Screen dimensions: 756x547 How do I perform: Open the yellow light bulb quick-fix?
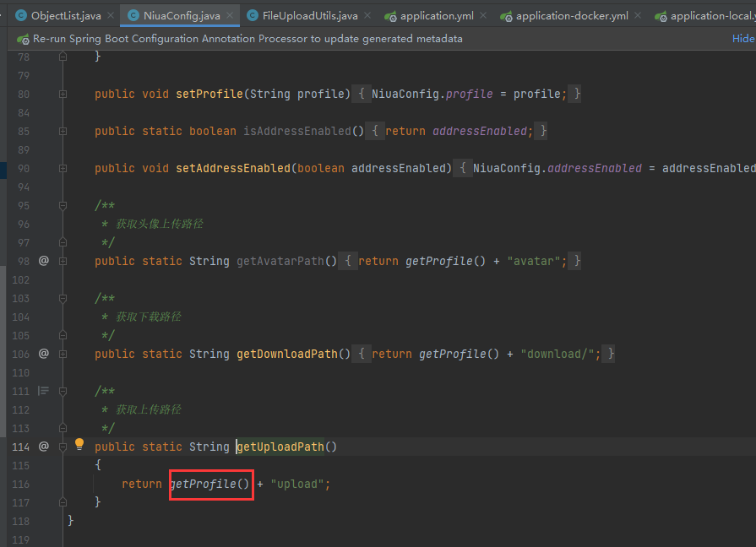(79, 444)
